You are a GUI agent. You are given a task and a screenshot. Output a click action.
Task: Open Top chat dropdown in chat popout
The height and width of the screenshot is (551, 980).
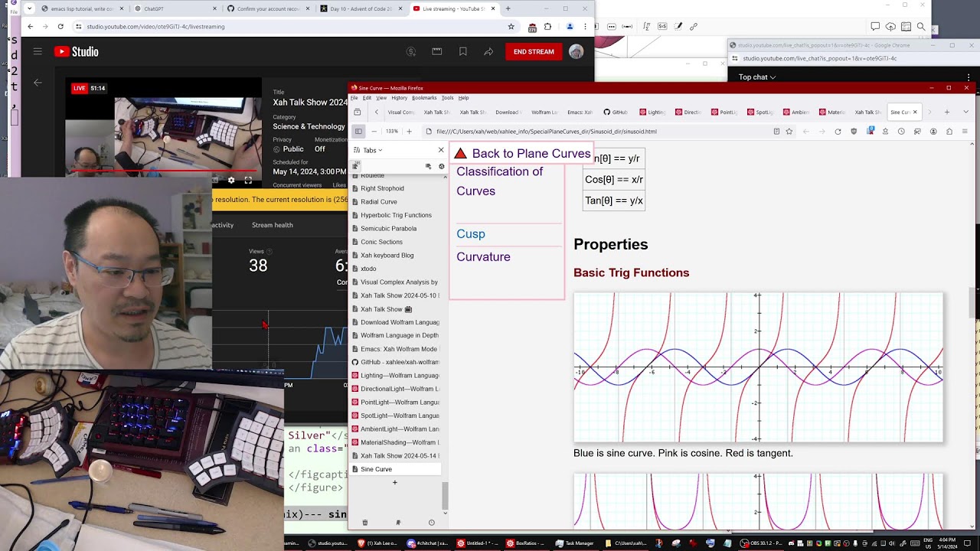[x=757, y=77]
